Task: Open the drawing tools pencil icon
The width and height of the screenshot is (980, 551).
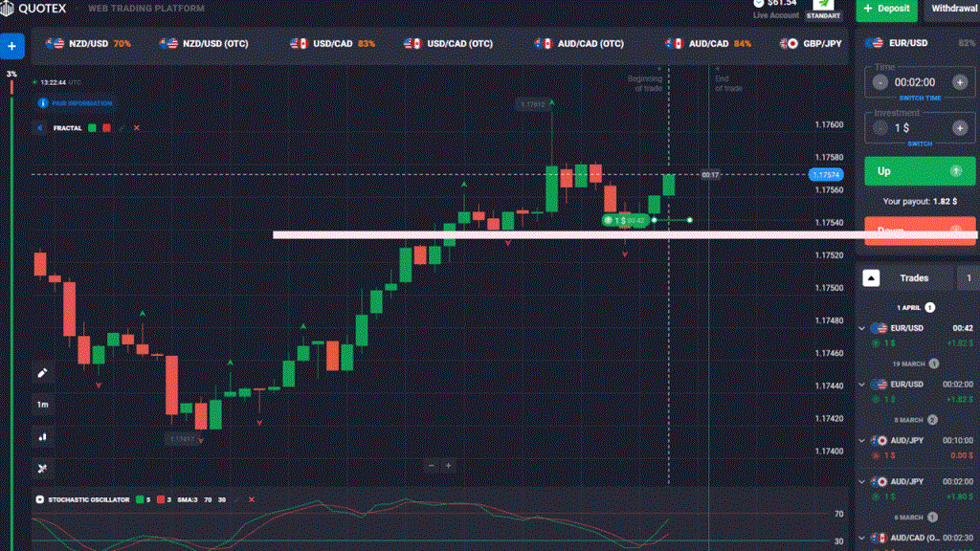Action: point(42,373)
